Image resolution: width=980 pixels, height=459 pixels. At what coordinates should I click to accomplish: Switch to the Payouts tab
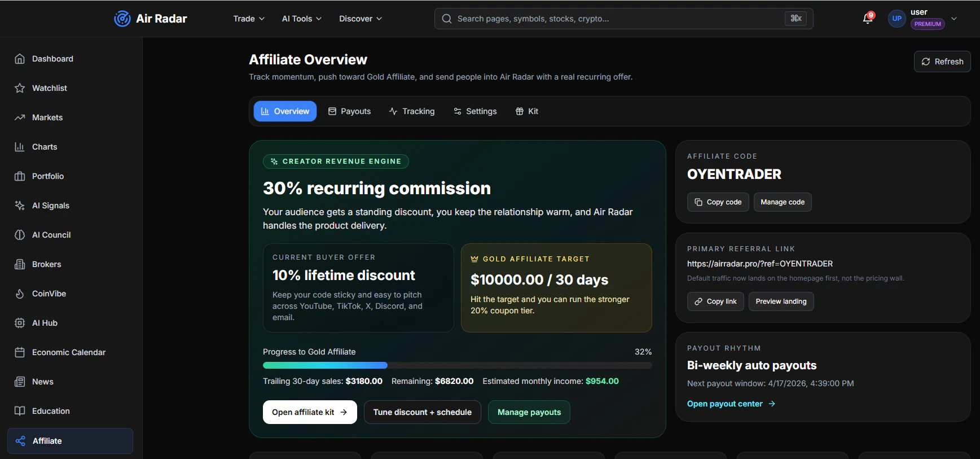point(349,111)
